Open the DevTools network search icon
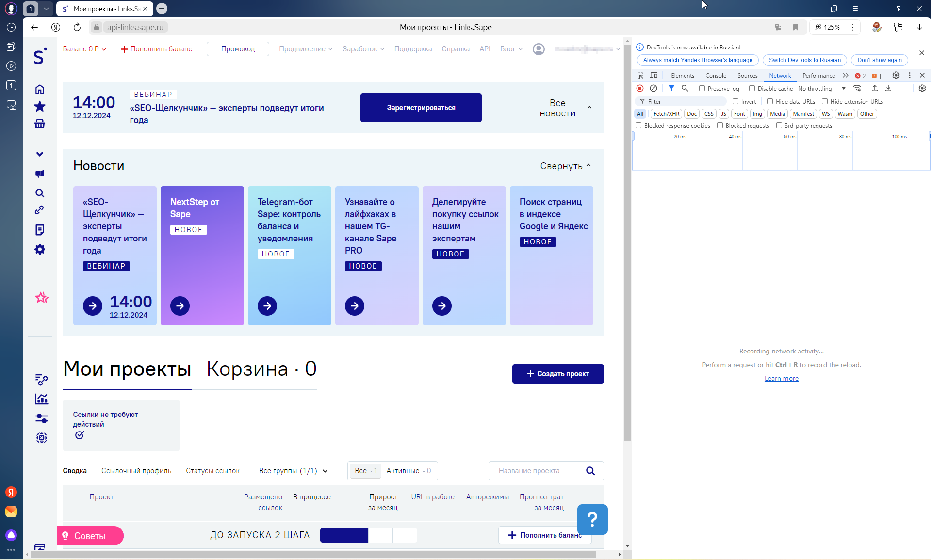The height and width of the screenshot is (560, 931). (x=685, y=88)
